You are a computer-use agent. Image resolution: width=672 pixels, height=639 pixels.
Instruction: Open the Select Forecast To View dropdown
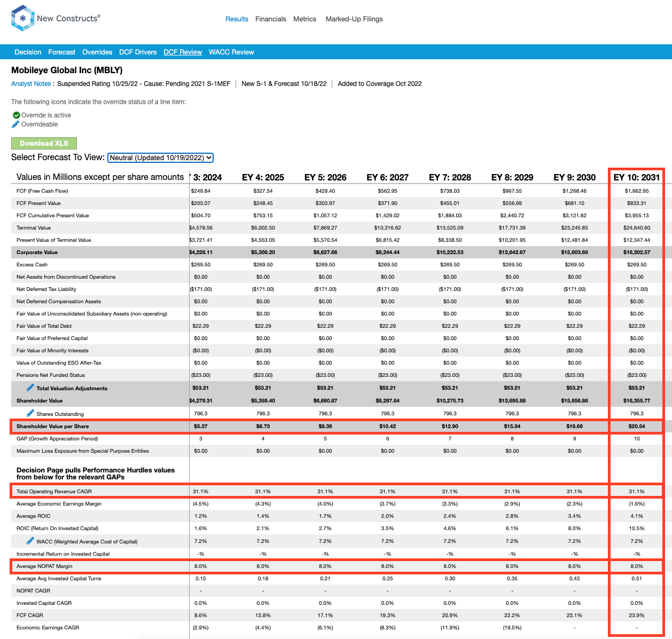point(161,157)
